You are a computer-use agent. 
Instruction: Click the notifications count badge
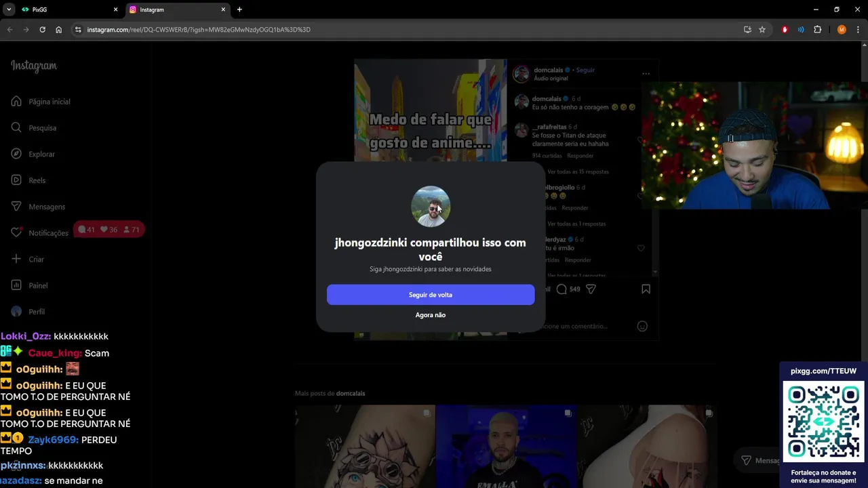[x=108, y=230]
